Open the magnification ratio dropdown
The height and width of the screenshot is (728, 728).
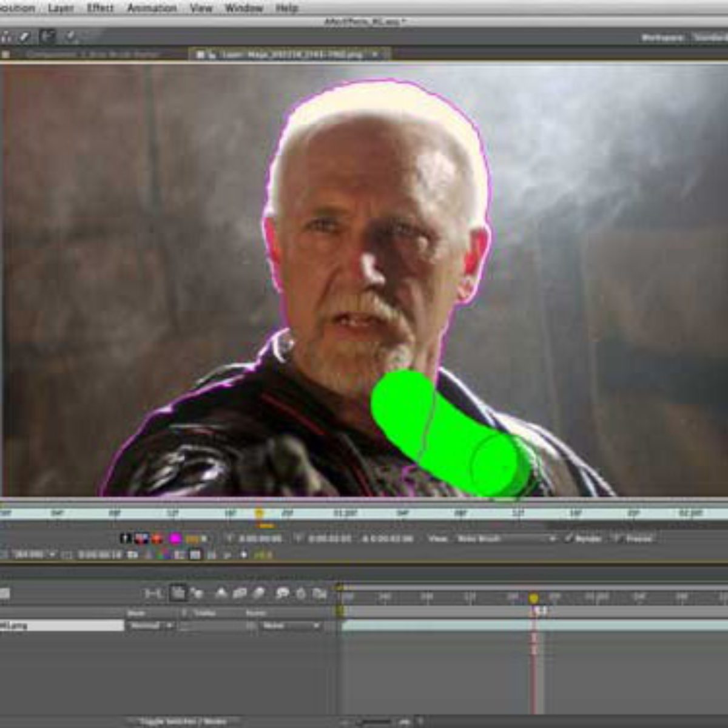tap(33, 554)
